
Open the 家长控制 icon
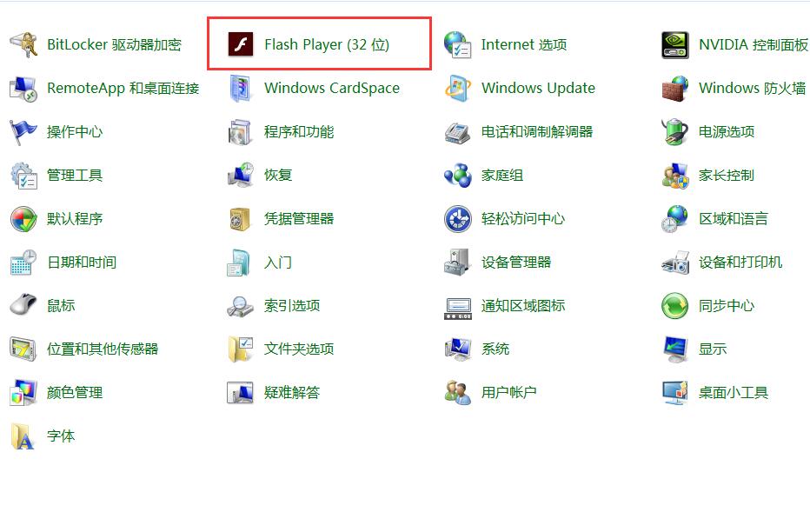point(675,175)
